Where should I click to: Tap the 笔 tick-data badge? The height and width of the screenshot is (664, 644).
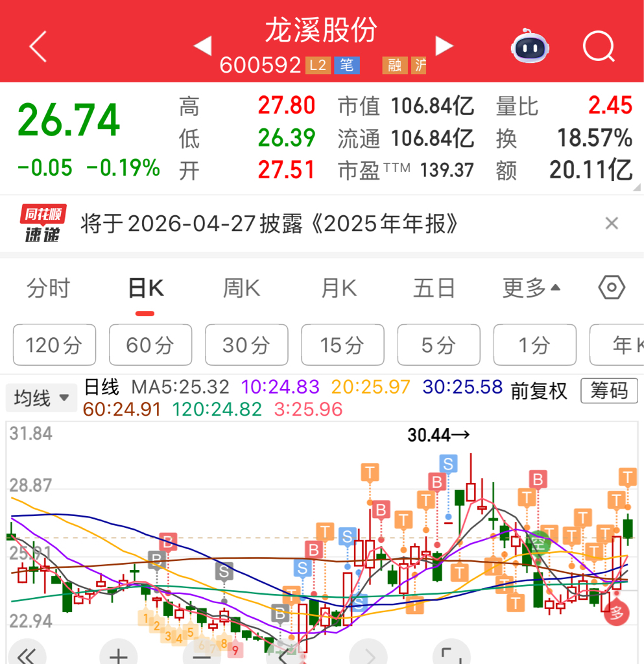tap(347, 65)
